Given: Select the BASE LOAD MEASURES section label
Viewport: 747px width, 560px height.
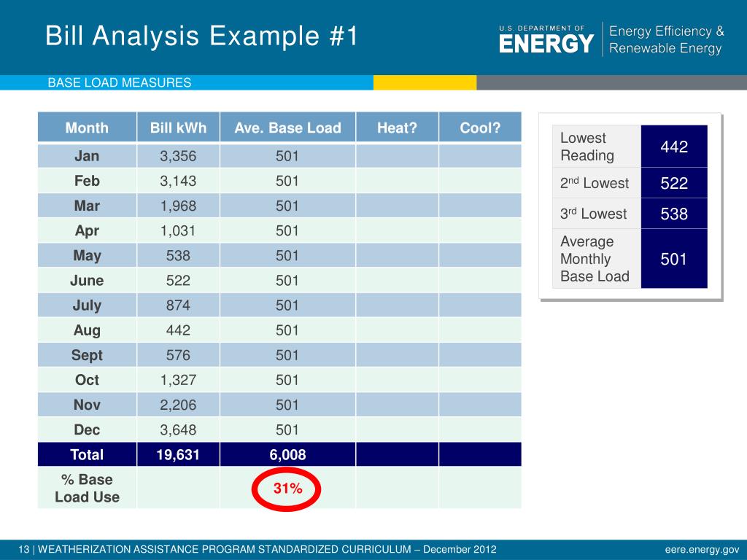Looking at the screenshot, I should [120, 83].
